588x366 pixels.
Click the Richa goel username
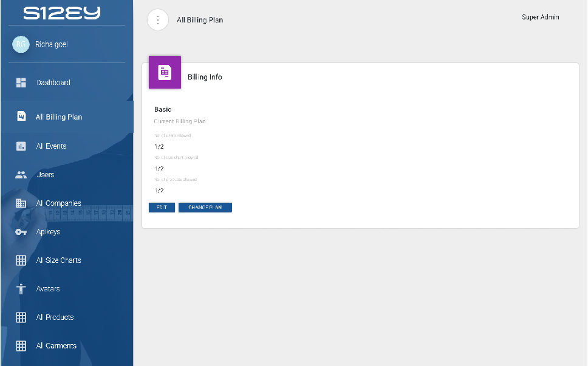52,44
